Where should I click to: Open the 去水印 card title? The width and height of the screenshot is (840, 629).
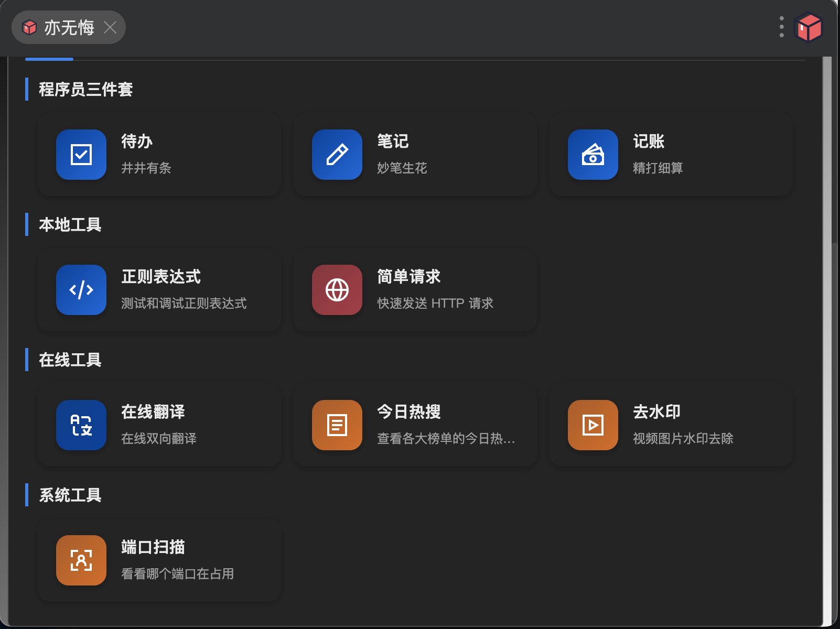(x=656, y=412)
